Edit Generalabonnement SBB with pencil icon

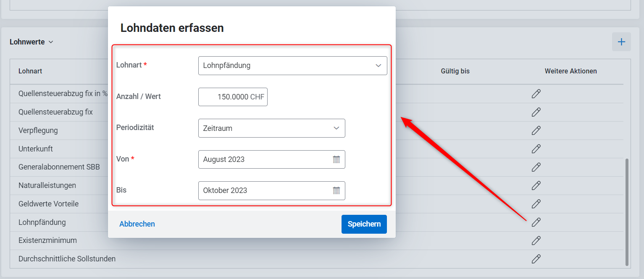pos(536,167)
